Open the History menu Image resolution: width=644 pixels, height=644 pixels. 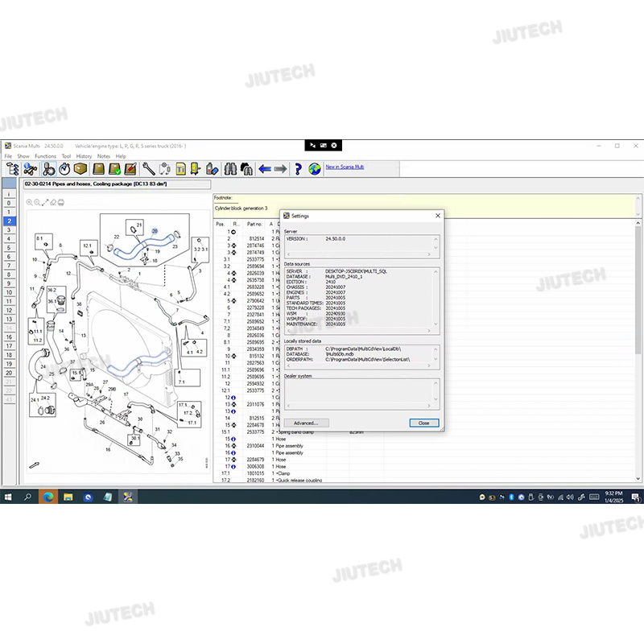click(84, 156)
